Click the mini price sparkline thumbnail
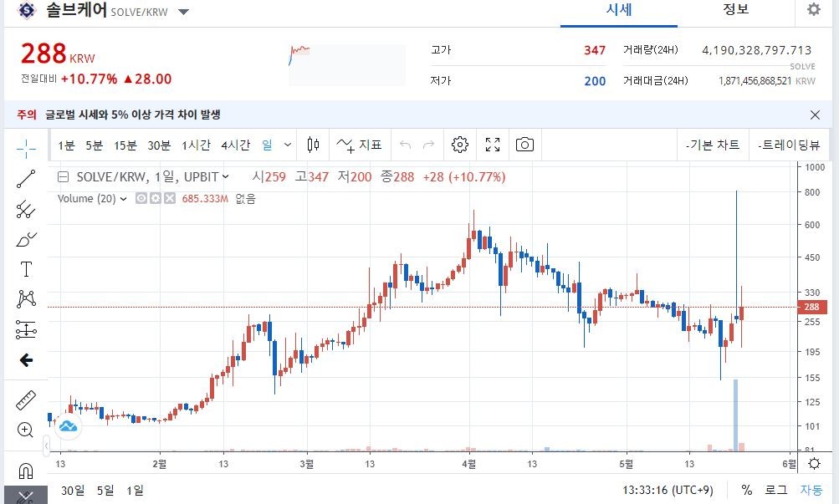This screenshot has height=504, width=839. pos(347,64)
